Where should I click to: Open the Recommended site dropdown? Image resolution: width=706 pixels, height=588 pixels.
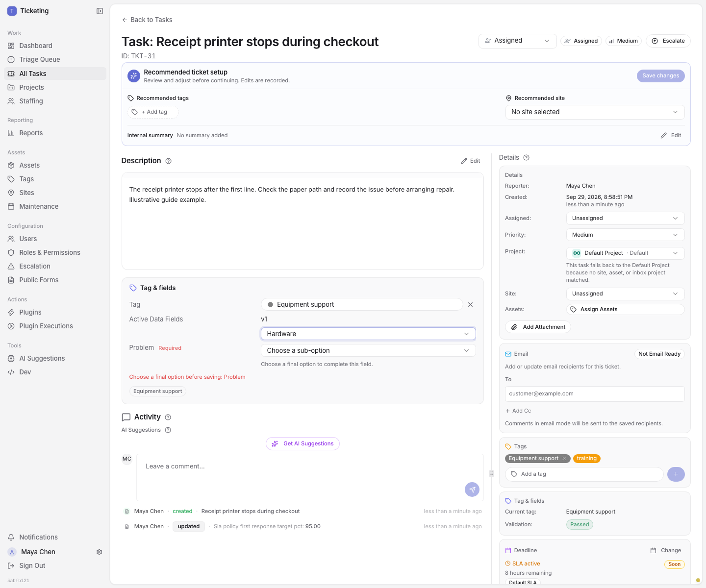tap(595, 112)
